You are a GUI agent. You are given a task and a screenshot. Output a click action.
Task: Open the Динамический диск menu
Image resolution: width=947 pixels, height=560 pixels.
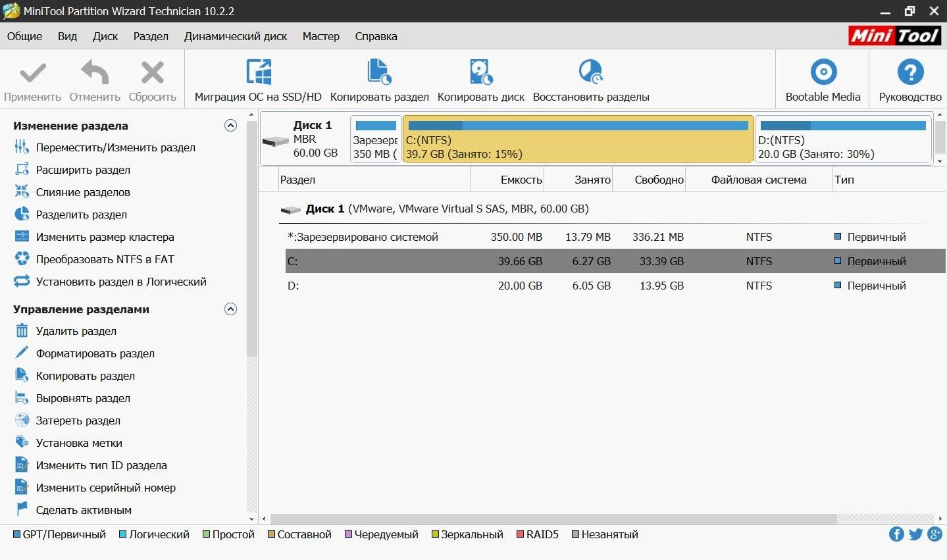point(236,36)
